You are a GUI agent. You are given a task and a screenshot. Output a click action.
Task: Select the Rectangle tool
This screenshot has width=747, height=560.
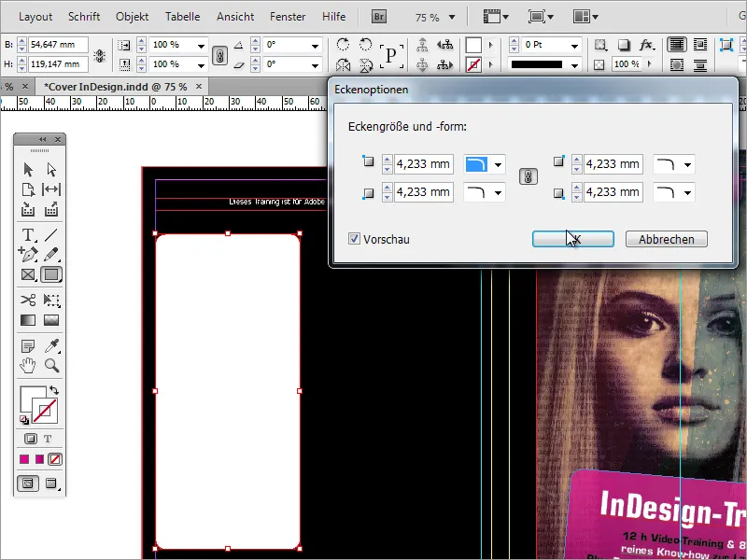pos(51,274)
